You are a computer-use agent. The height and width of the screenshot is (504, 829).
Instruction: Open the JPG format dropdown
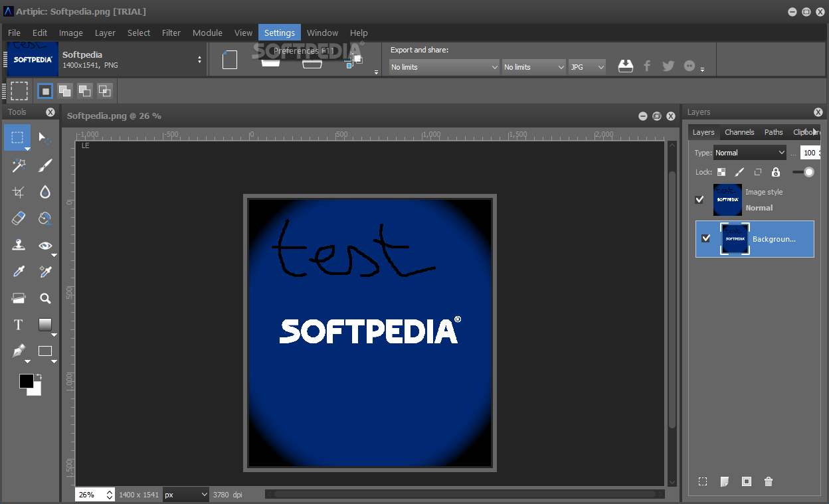(587, 67)
